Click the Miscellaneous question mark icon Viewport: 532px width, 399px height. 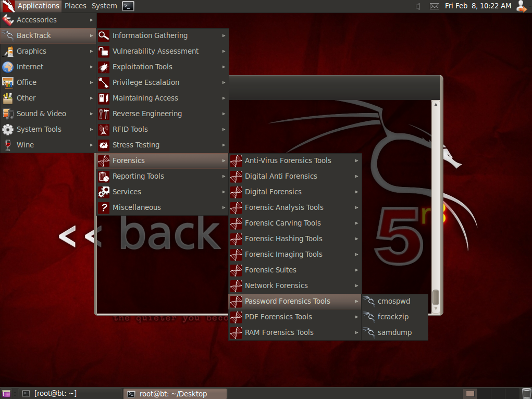coord(104,207)
